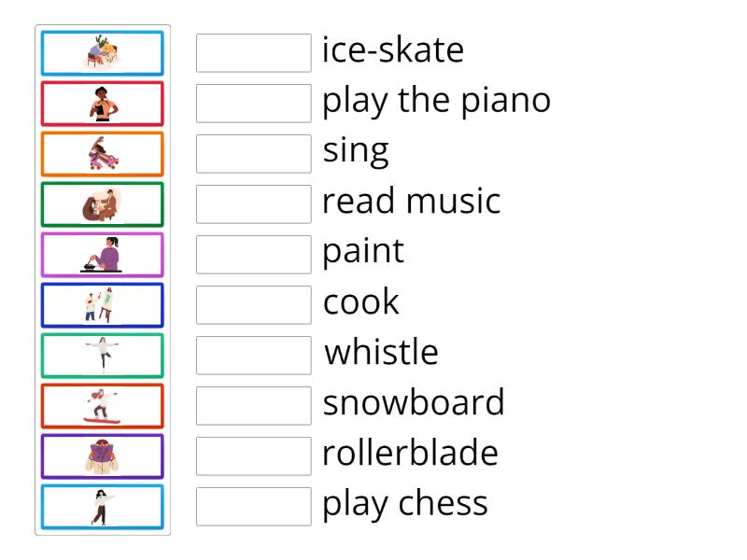The width and height of the screenshot is (747, 560).
Task: Select the chess players picture tile
Action: click(103, 53)
